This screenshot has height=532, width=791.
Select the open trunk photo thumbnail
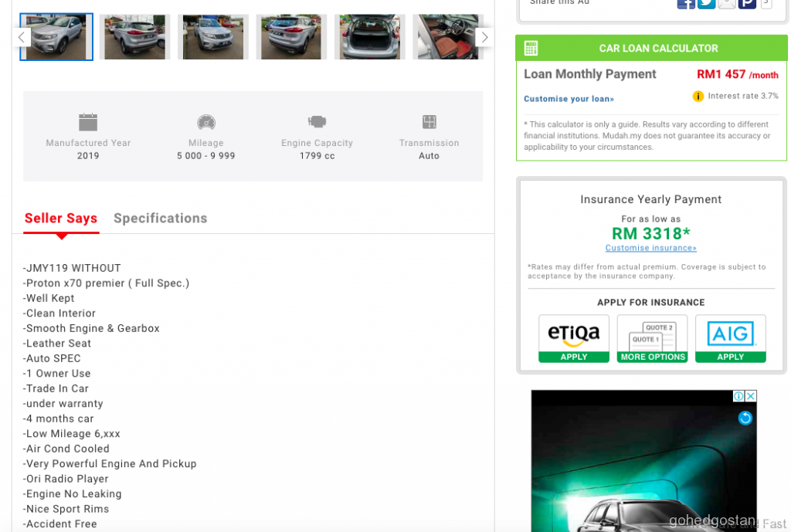pyautogui.click(x=370, y=37)
